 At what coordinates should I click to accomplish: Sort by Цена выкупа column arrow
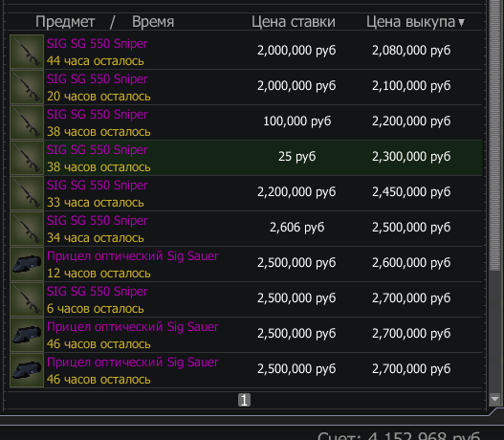click(461, 23)
